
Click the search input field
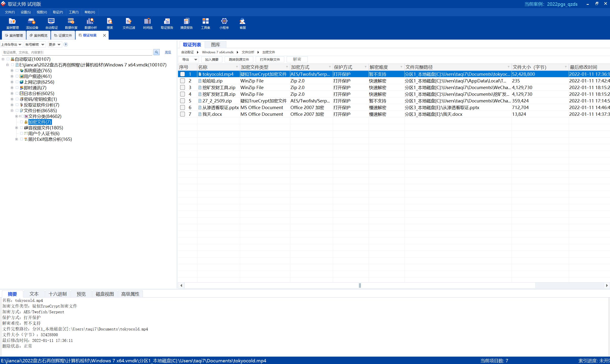coord(77,52)
